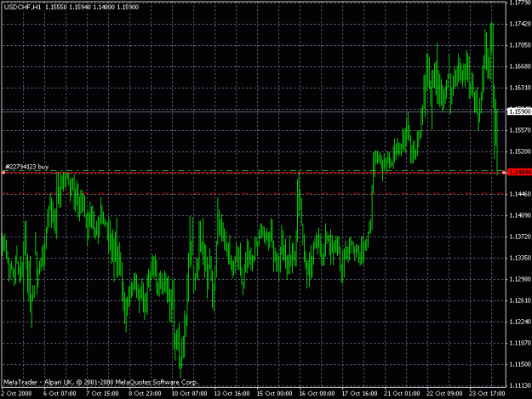Click the 17 Oct 16:00 time label
The width and height of the screenshot is (532, 399).
click(x=359, y=394)
